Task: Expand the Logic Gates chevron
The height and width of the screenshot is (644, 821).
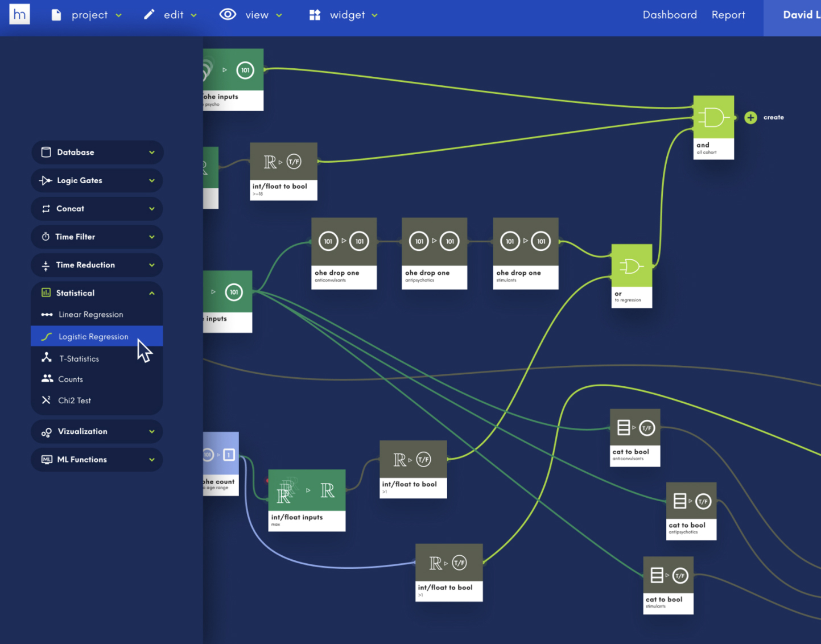Action: click(152, 180)
